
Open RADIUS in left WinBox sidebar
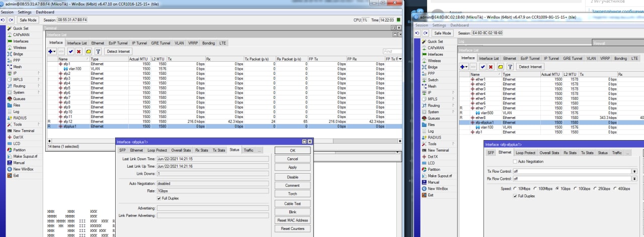pos(20,118)
